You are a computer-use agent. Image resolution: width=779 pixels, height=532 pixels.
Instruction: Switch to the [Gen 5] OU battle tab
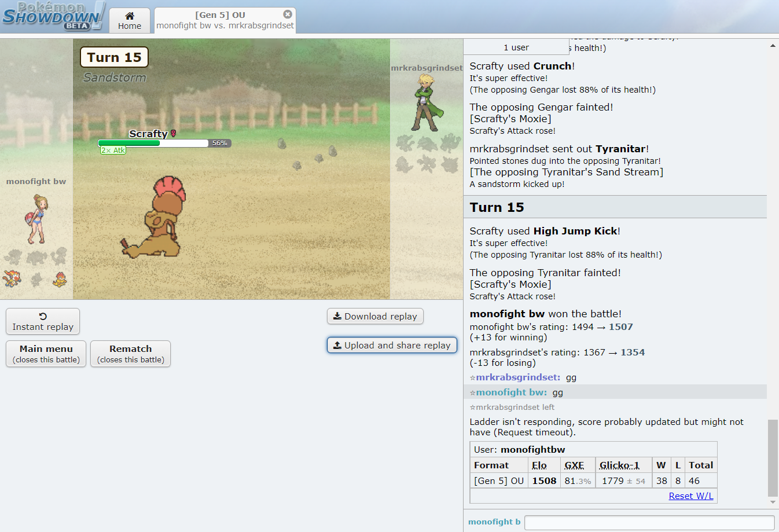click(225, 21)
